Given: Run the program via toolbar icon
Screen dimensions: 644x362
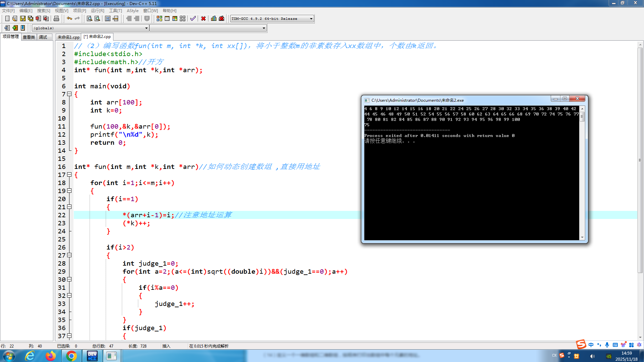Looking at the screenshot, I should [x=167, y=18].
